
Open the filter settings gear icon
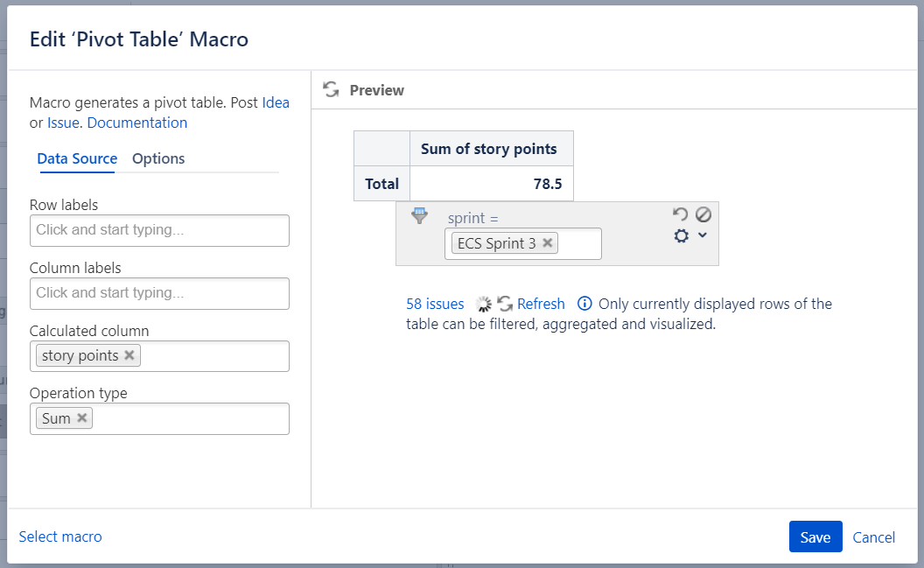pyautogui.click(x=682, y=235)
